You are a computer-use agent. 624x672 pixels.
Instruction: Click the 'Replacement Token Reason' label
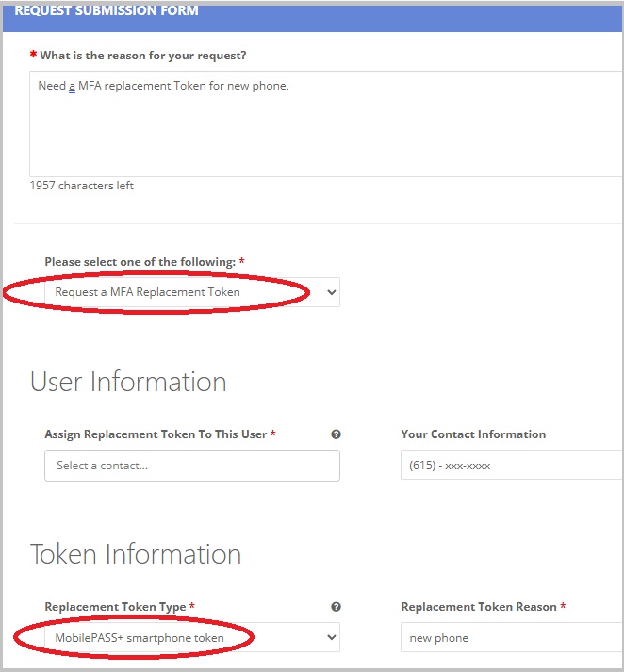[479, 607]
